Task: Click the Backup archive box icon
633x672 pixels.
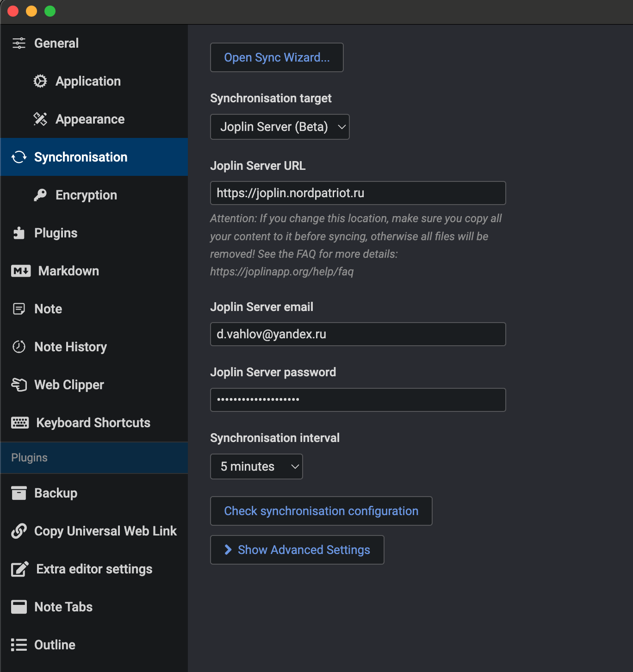Action: 19,493
